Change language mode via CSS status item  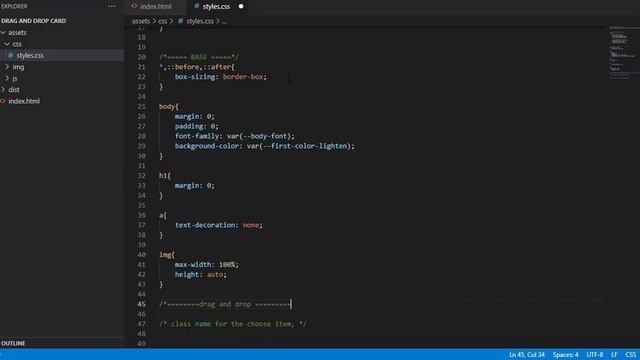click(x=630, y=355)
